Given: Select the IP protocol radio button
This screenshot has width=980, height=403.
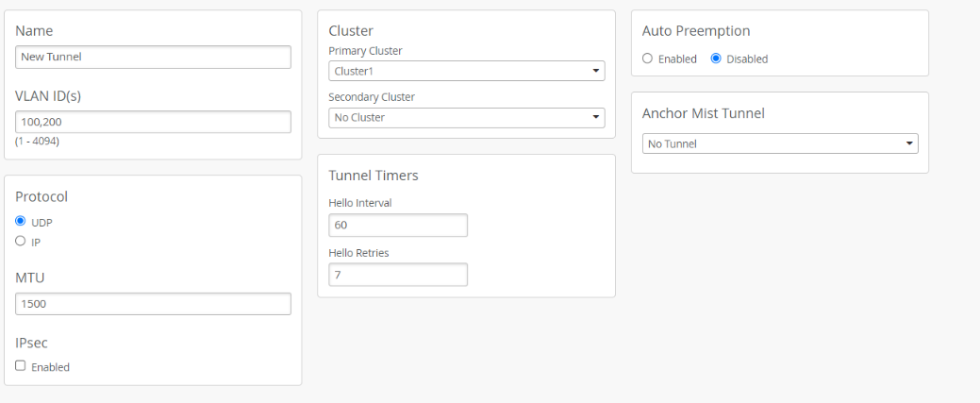Looking at the screenshot, I should click(21, 241).
